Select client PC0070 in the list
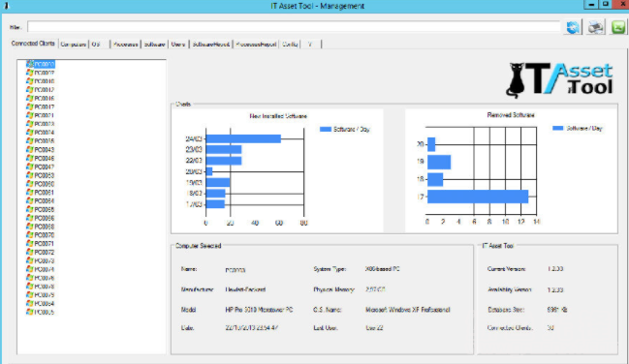 point(40,235)
